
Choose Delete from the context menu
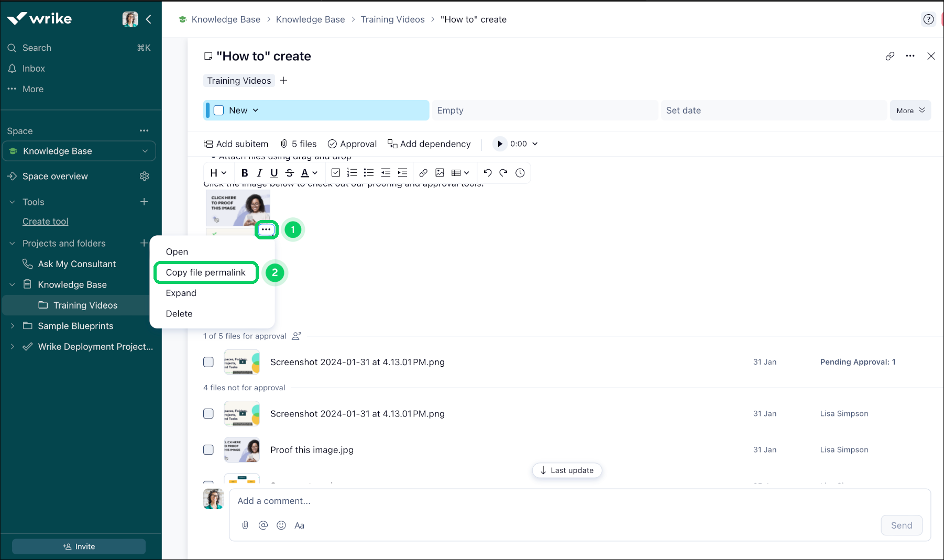click(x=179, y=314)
